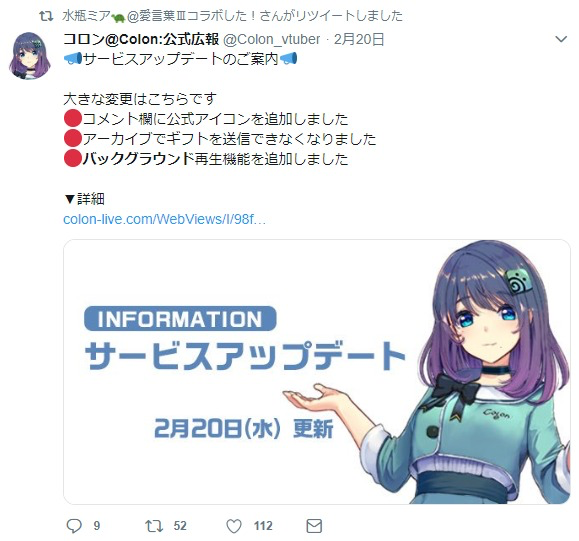Click the retweet count 52
The image size is (579, 541).
(180, 525)
